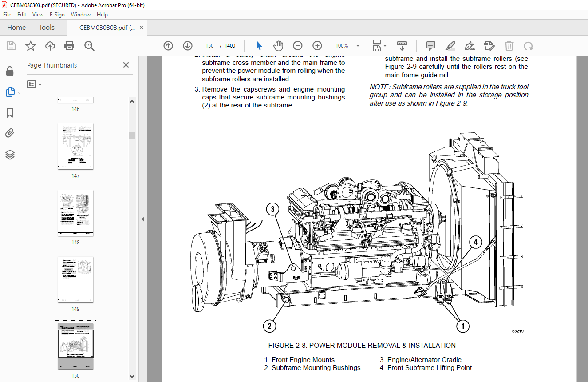This screenshot has width=588, height=382.
Task: Collapse the navigation pane with the side arrow
Action: (x=143, y=219)
